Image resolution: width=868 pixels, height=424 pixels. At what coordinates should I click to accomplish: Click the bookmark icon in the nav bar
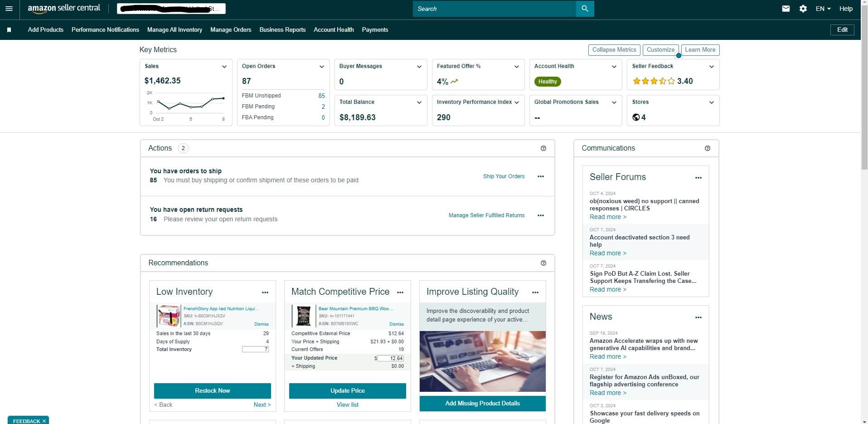[x=9, y=30]
